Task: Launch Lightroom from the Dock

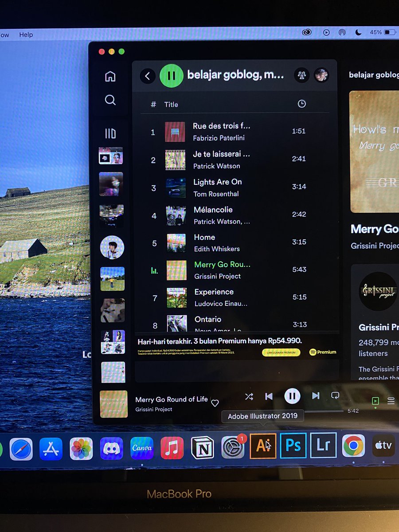Action: (x=323, y=445)
